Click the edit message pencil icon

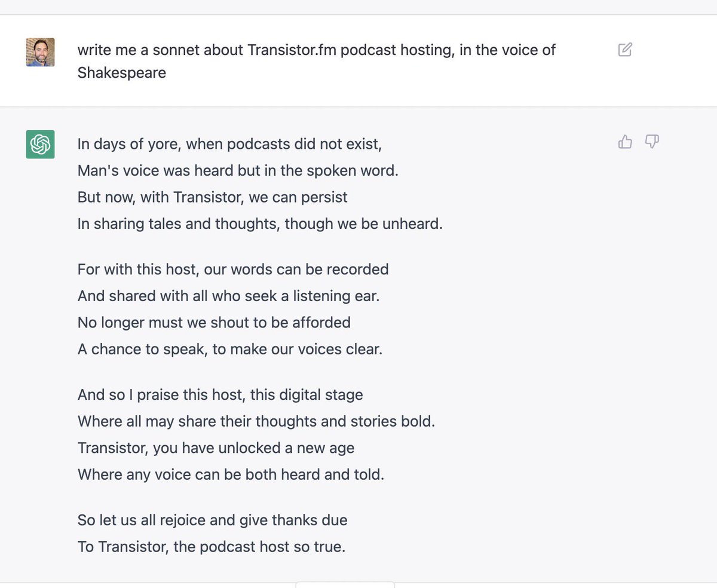[625, 50]
